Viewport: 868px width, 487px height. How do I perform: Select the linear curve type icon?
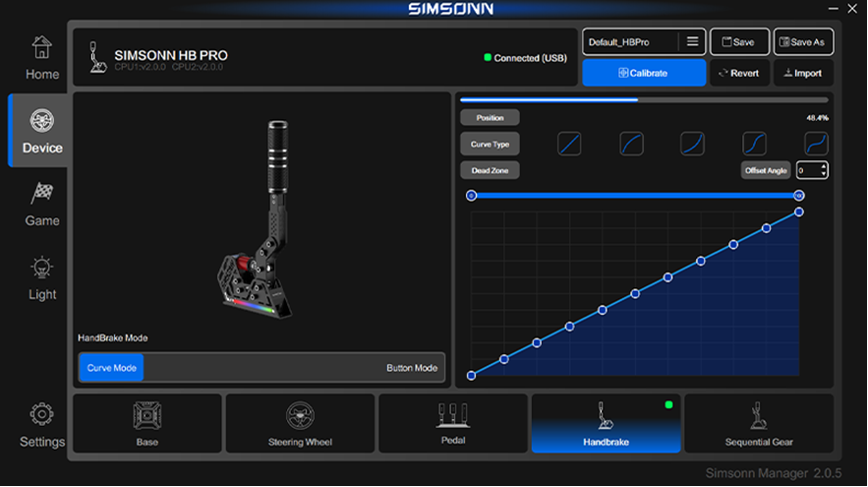coord(569,144)
